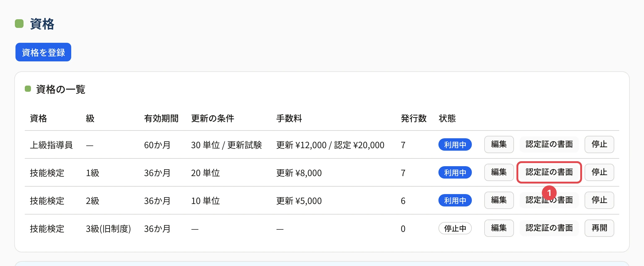Image resolution: width=644 pixels, height=266 pixels.
Task: Stop the 上級指導員 qualification
Action: tap(599, 144)
